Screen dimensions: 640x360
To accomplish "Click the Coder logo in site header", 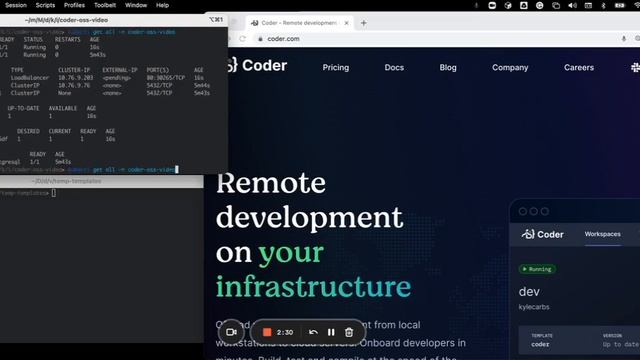I will pos(257,65).
